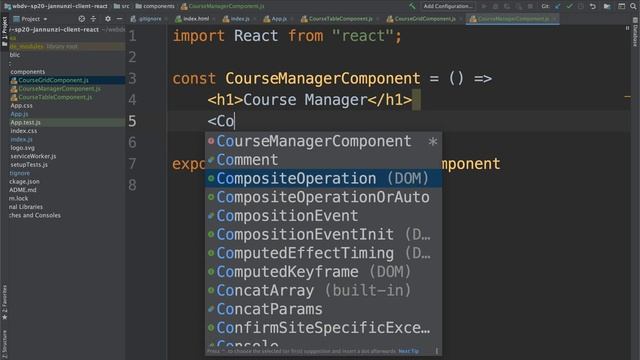The width and height of the screenshot is (640, 360).
Task: Click the run anything window icon beside search
Action: (x=621, y=6)
